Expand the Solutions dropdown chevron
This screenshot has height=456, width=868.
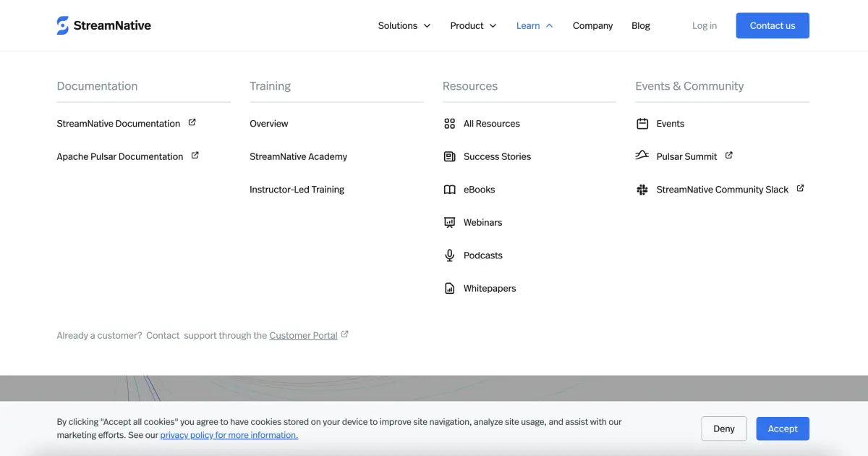pyautogui.click(x=427, y=26)
